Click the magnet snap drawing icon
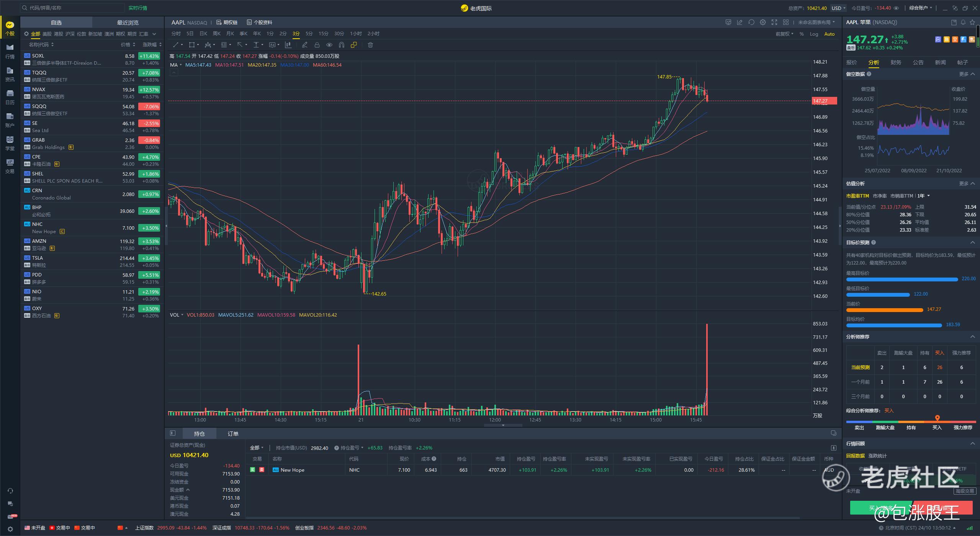This screenshot has width=980, height=536. 342,45
